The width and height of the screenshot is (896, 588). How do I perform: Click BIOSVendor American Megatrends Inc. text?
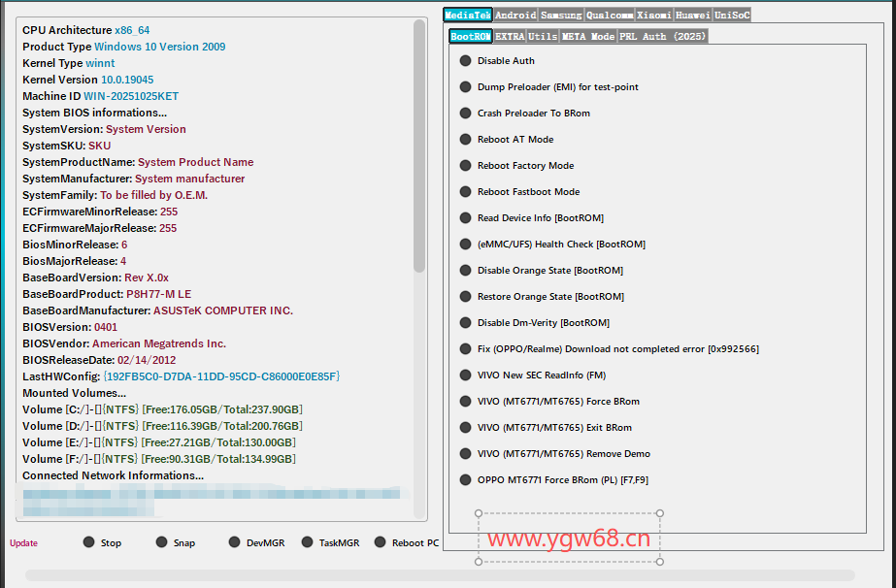[x=124, y=343]
